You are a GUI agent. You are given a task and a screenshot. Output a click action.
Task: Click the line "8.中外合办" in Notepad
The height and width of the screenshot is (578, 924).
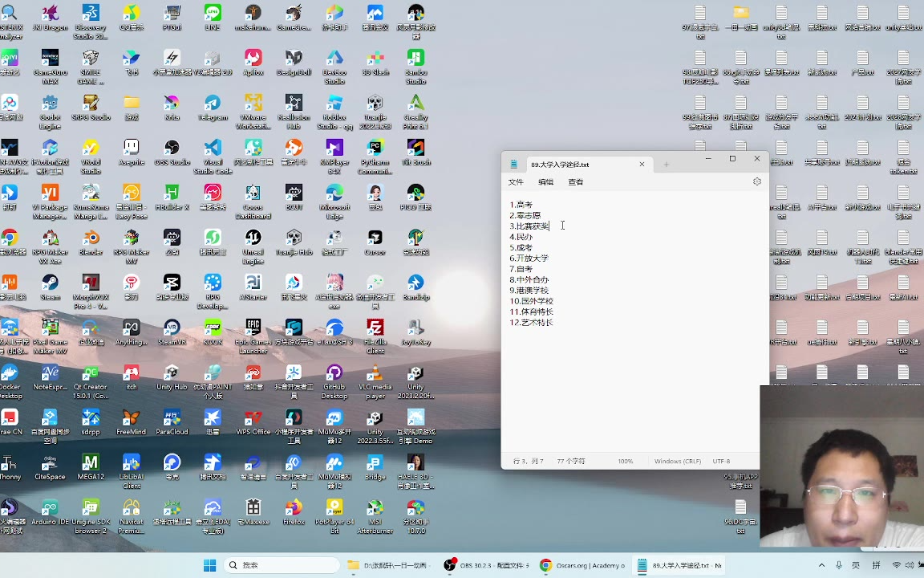click(x=529, y=279)
